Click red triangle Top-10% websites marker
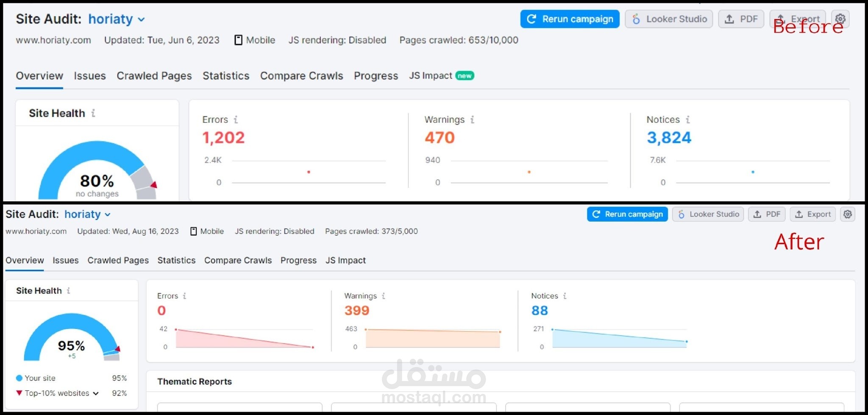The height and width of the screenshot is (415, 868). pos(19,393)
